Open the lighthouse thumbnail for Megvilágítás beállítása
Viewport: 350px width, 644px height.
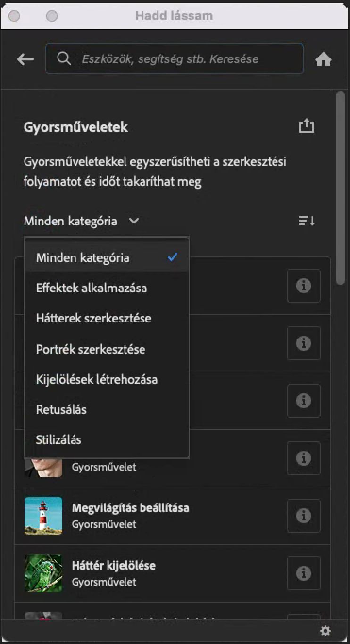43,516
